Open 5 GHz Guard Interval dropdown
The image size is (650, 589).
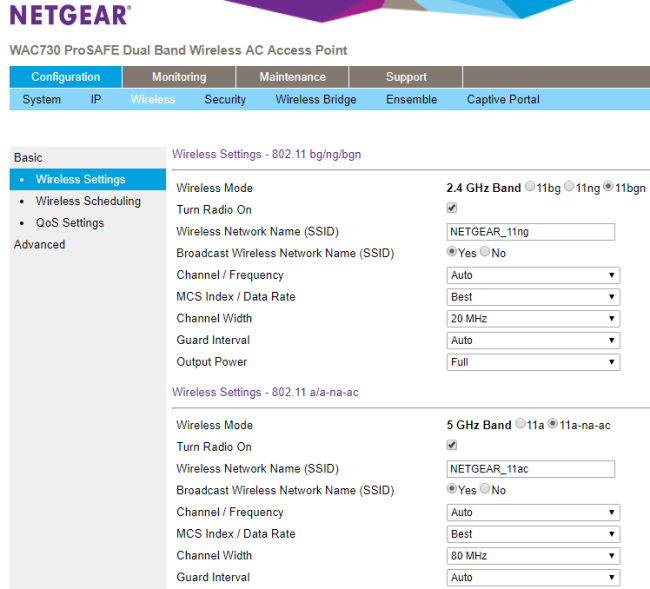click(x=533, y=577)
